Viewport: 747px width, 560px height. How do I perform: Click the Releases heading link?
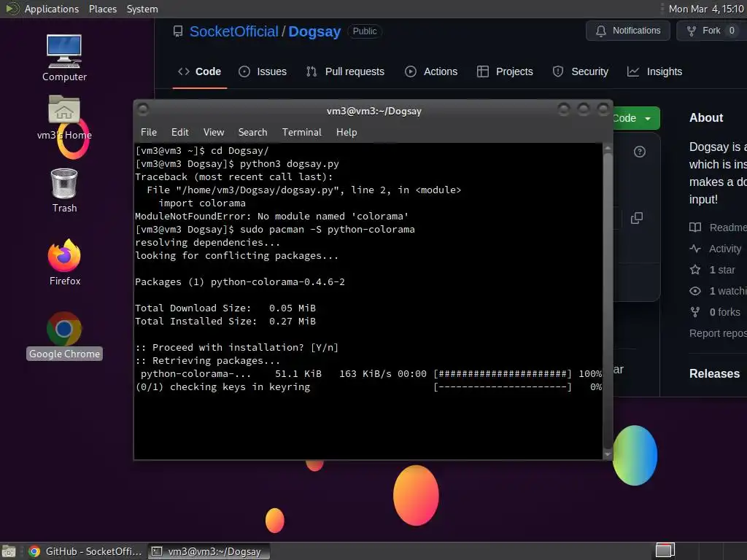(x=714, y=374)
